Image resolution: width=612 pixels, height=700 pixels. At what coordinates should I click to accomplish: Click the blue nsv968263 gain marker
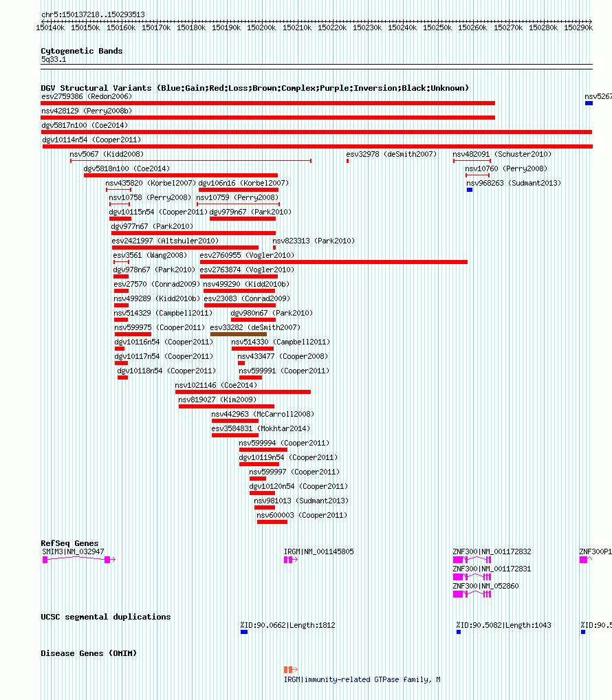470,190
